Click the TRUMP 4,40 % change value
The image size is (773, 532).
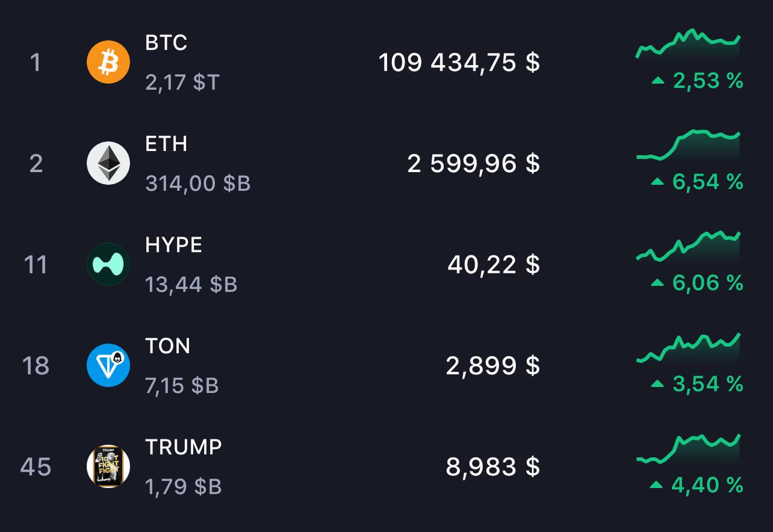coord(707,485)
